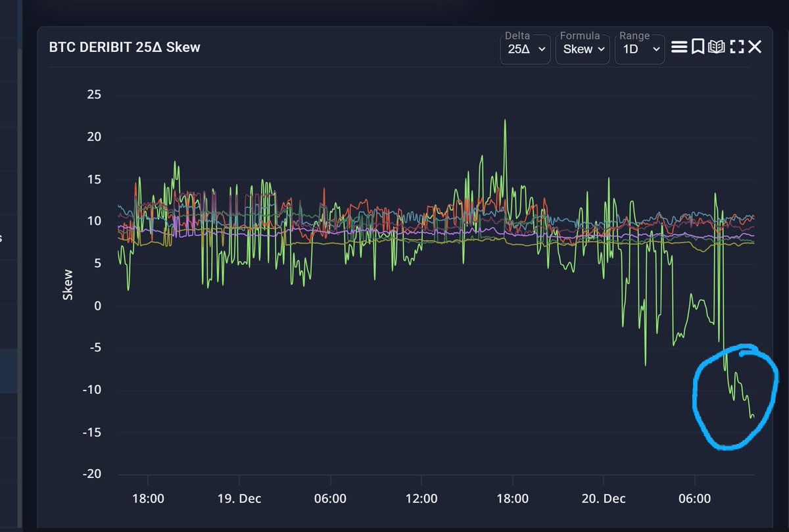Change the Range 1D dropdown
789x532 pixels.
coord(639,49)
